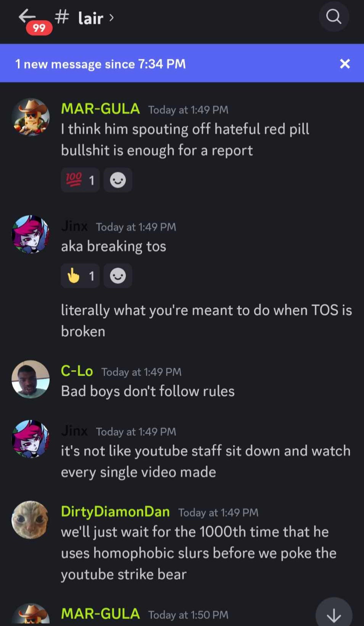364x626 pixels.
Task: Open search with the magnifier icon
Action: click(x=334, y=17)
